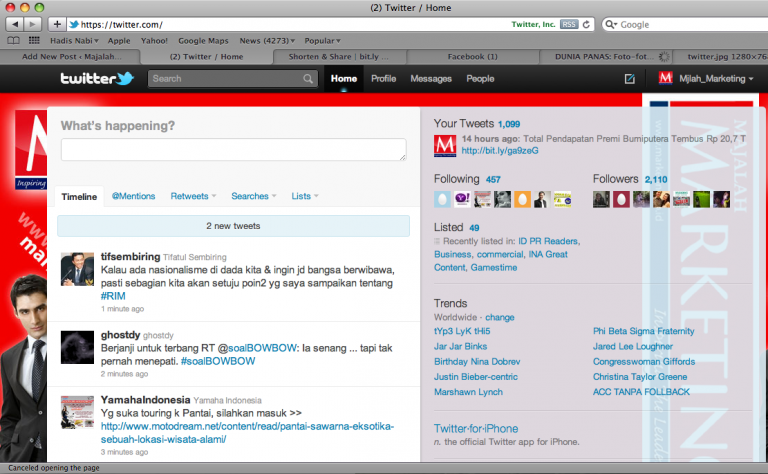
Task: Open the Lists dropdown tab
Action: [305, 196]
